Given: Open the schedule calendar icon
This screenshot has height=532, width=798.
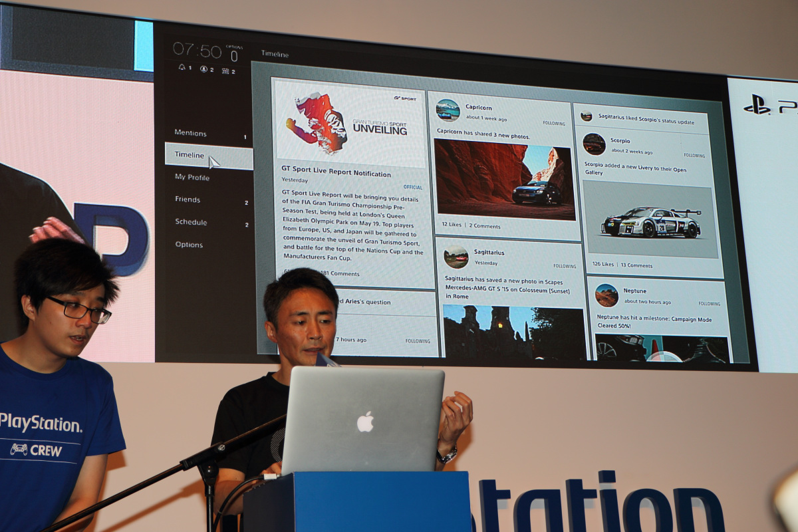Looking at the screenshot, I should (225, 70).
